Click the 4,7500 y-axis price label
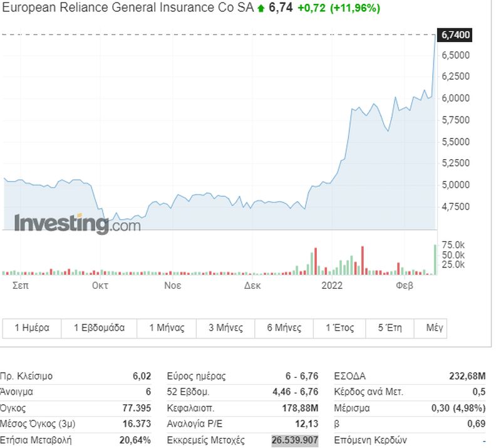The width and height of the screenshot is (501, 448). click(x=456, y=207)
